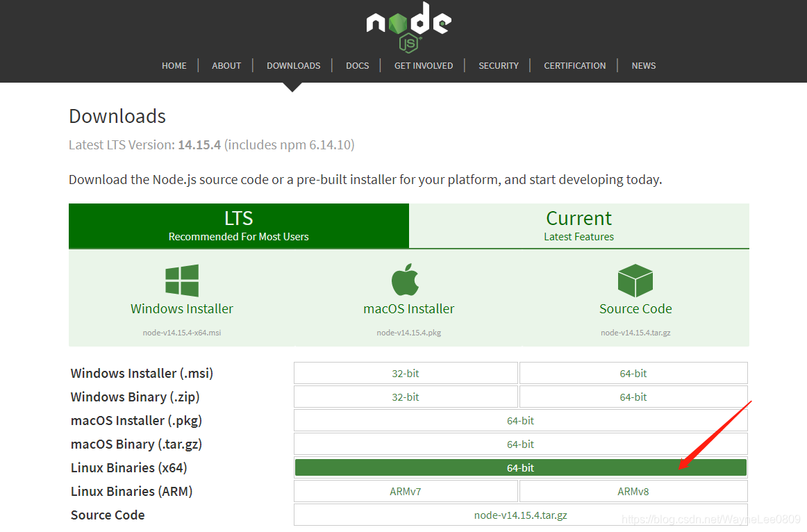807x532 pixels.
Task: Click the macOS Installer (.pkg) row label
Action: pyautogui.click(x=136, y=421)
